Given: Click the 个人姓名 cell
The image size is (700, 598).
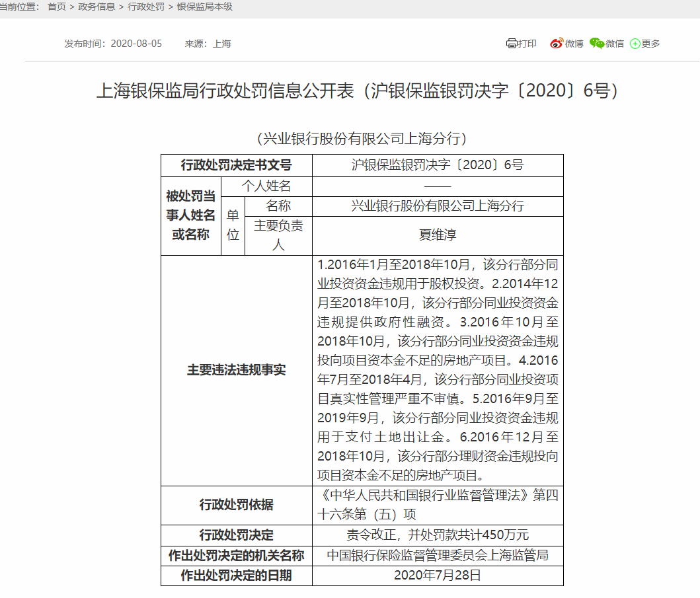Looking at the screenshot, I should [266, 186].
